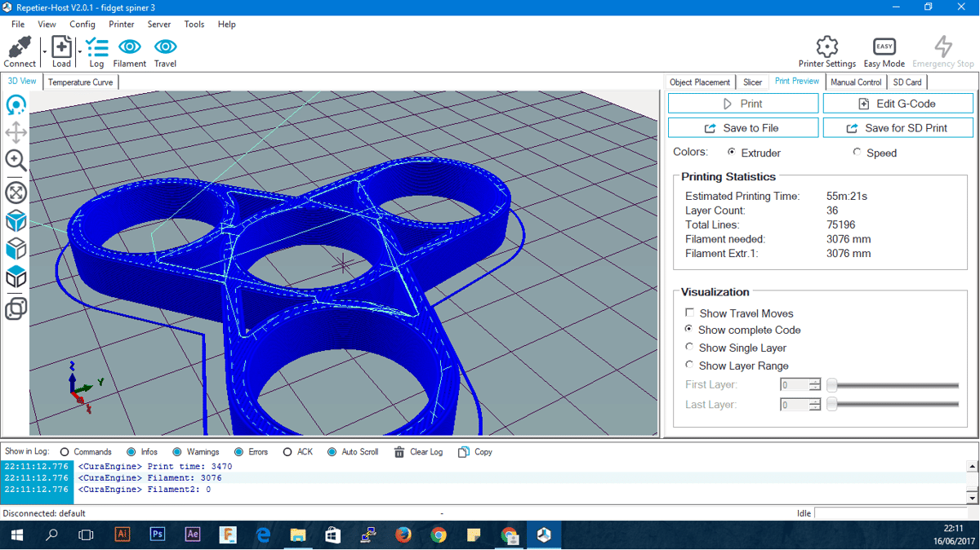
Task: Toggle the Log view icon
Action: 96,47
